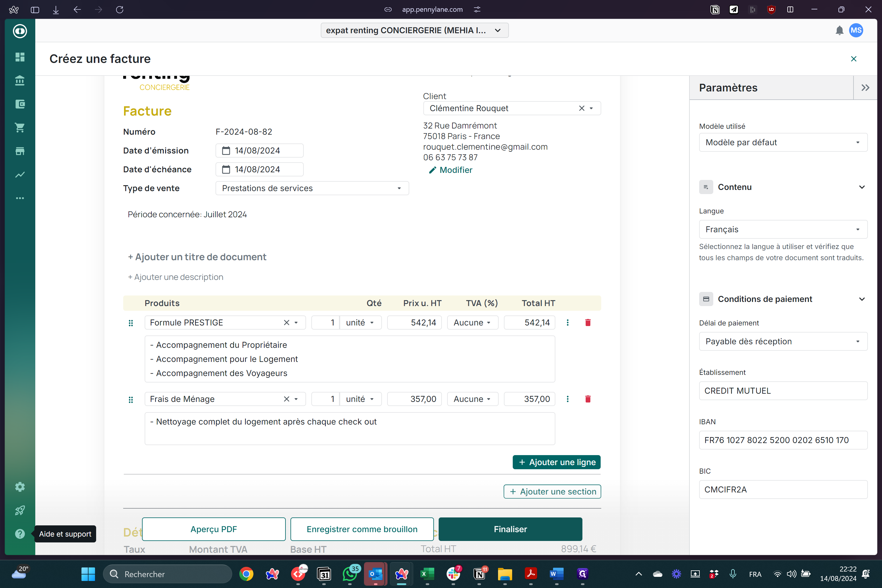The height and width of the screenshot is (588, 882).
Task: Open the trend chart icon in sidebar
Action: coord(20,175)
